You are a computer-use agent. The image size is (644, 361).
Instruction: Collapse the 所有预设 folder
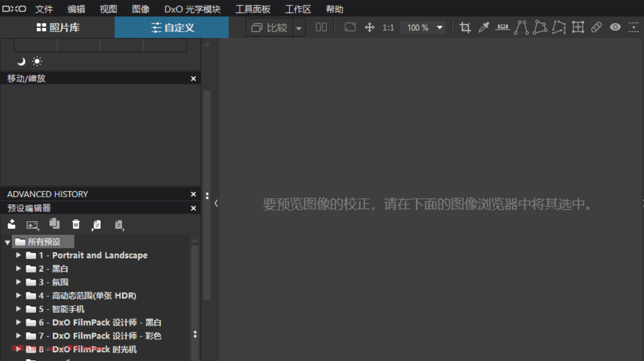pyautogui.click(x=7, y=242)
